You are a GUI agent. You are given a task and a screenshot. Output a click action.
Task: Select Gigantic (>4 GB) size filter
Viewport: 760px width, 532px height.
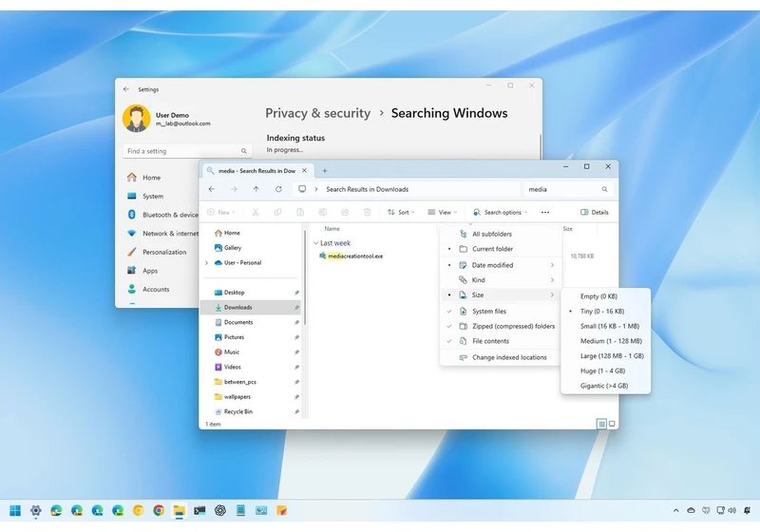(x=605, y=386)
